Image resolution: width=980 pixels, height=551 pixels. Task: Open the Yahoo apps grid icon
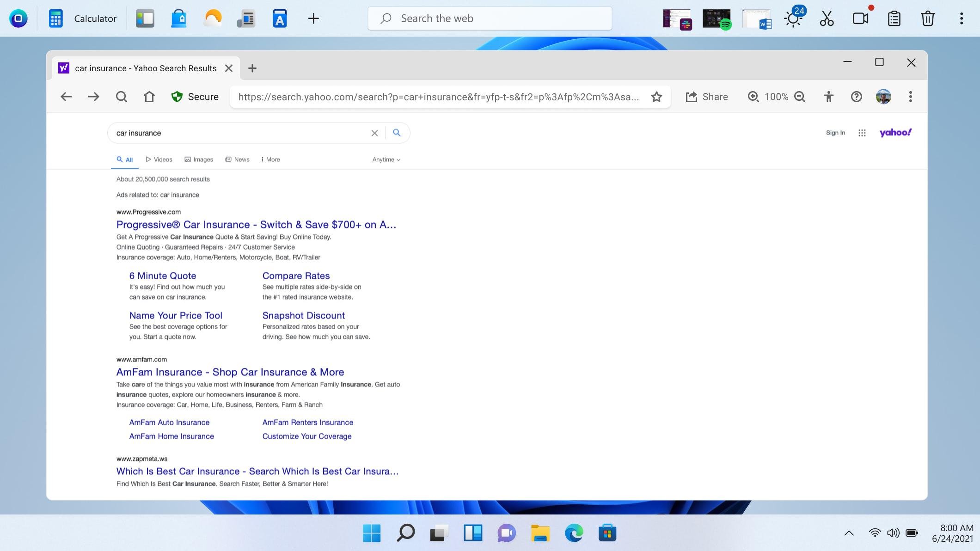(862, 133)
